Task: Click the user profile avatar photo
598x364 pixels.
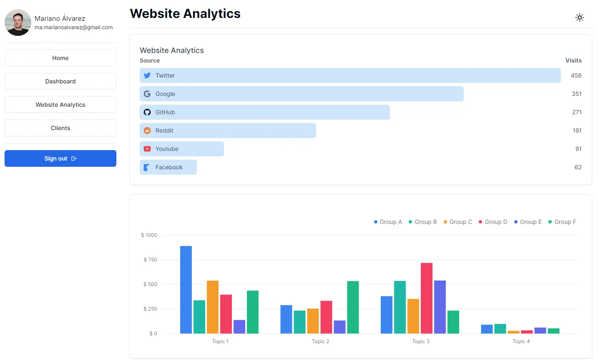Action: point(18,23)
